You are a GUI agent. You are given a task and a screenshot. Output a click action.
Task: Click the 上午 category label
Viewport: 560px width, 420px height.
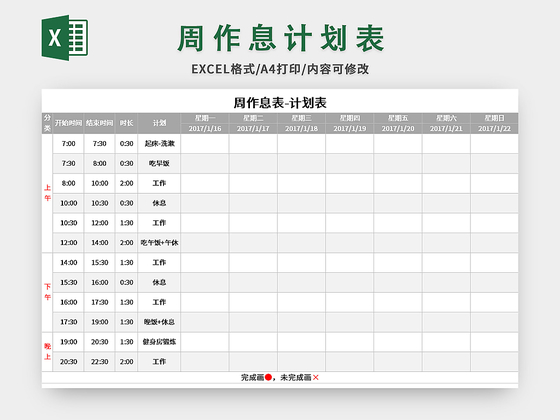pos(48,193)
